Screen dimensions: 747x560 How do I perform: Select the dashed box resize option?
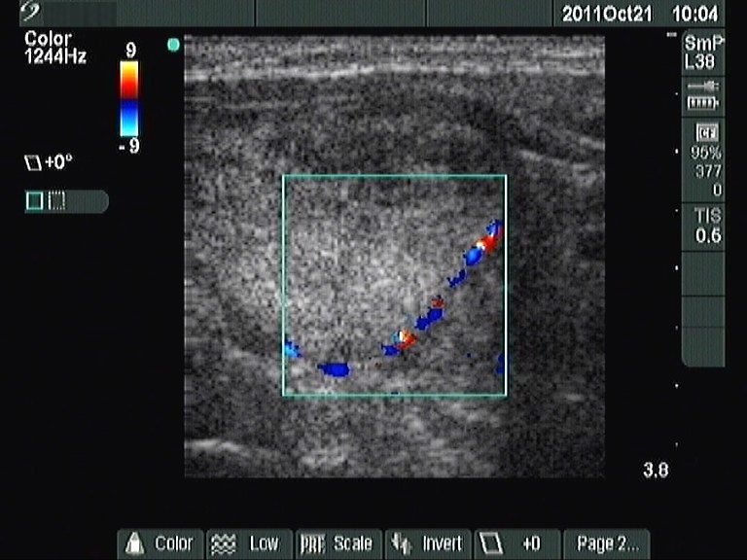pyautogui.click(x=57, y=200)
